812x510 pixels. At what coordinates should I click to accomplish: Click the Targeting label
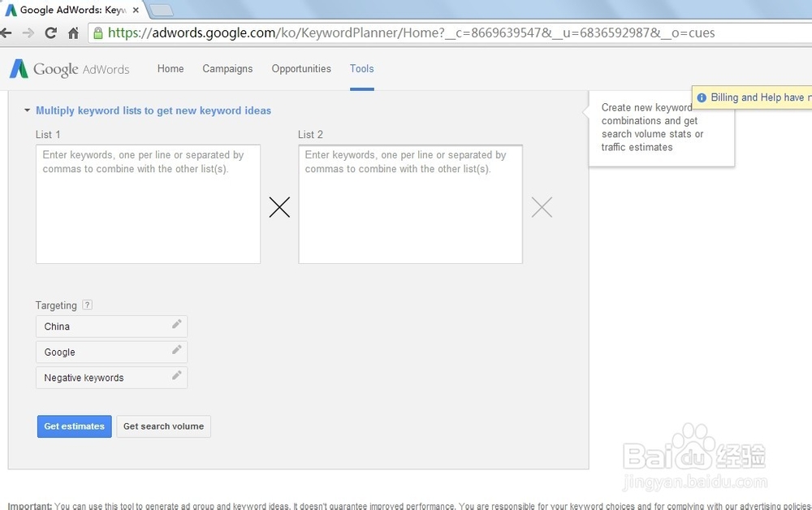click(56, 305)
